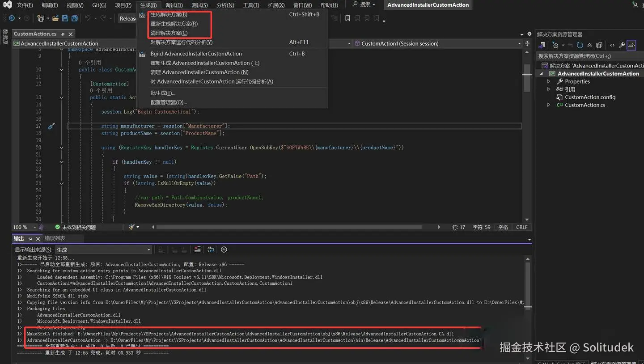Click the navigate backward arrow icon
Image resolution: width=644 pixels, height=364 pixels.
pyautogui.click(x=12, y=18)
